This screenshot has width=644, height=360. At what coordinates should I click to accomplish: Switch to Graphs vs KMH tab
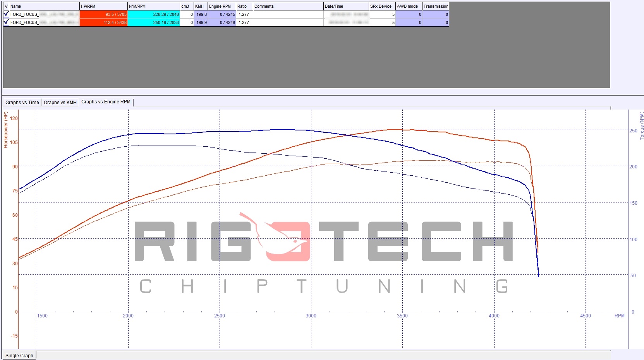[x=60, y=103]
